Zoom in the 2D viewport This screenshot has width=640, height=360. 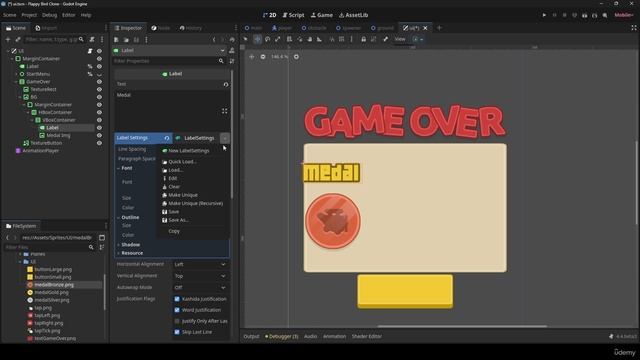[x=296, y=56]
